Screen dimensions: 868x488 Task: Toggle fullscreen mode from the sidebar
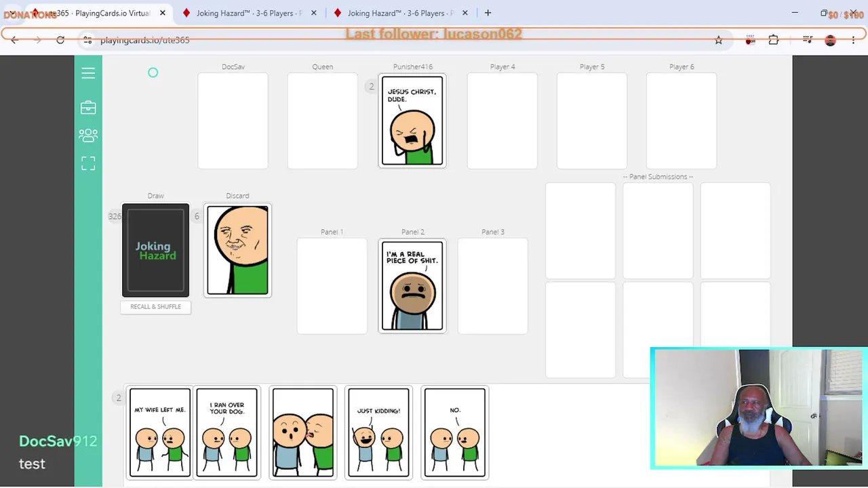pos(88,163)
